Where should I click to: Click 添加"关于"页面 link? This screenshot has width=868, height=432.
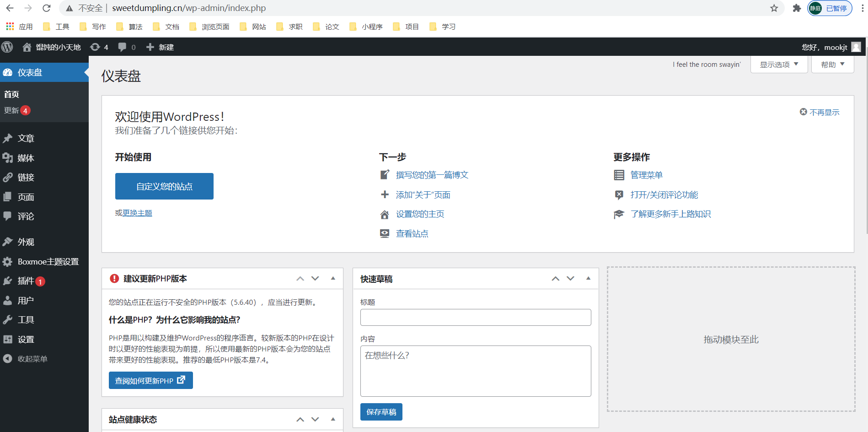pos(423,195)
